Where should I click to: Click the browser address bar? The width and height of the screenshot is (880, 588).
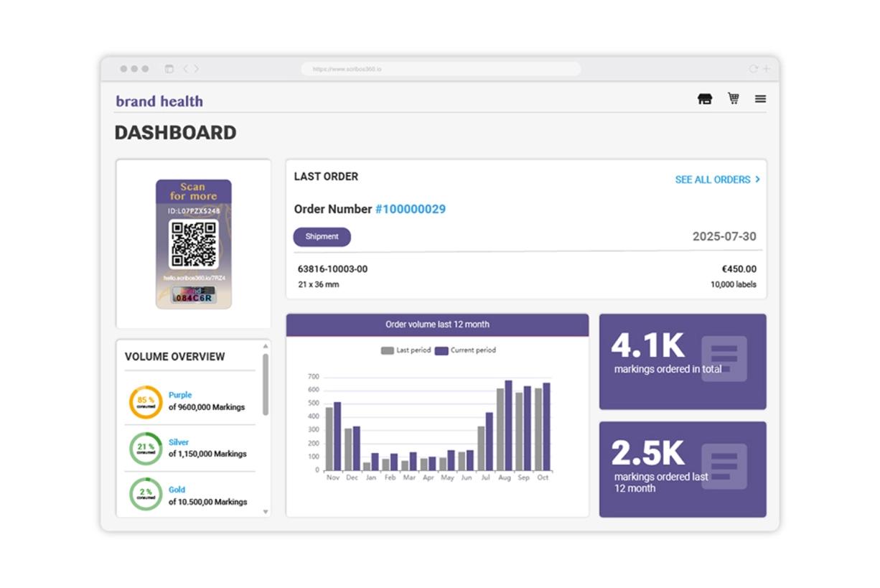click(x=441, y=69)
